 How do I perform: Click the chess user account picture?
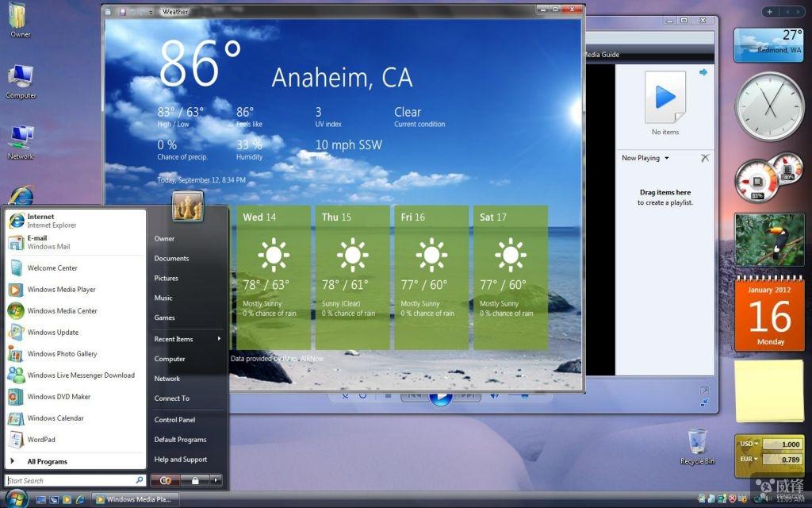click(187, 206)
